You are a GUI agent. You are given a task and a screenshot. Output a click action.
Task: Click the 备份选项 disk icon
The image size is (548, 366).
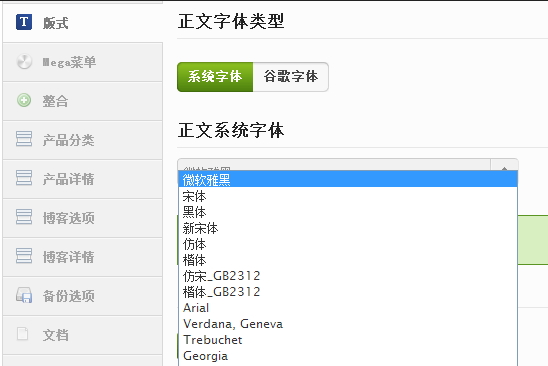24,295
